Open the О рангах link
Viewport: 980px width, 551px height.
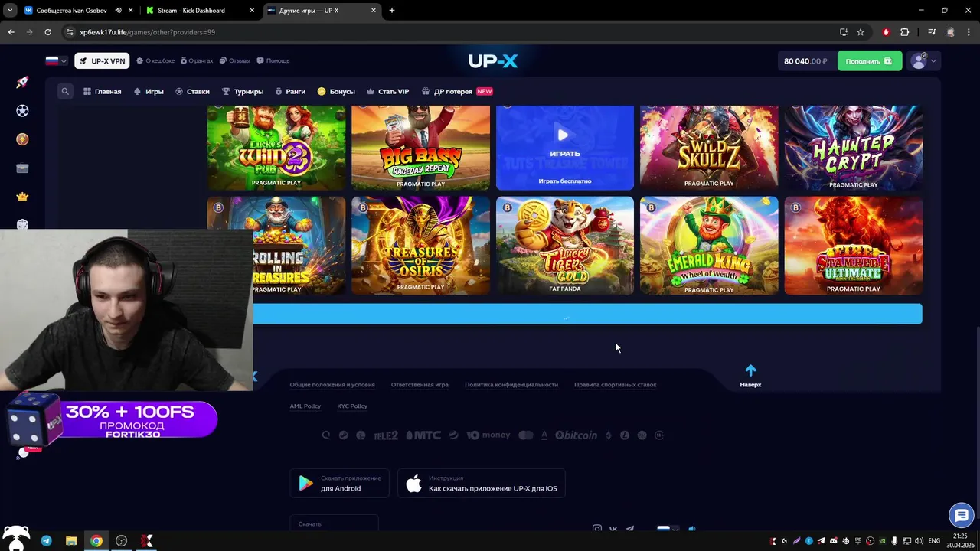point(196,61)
